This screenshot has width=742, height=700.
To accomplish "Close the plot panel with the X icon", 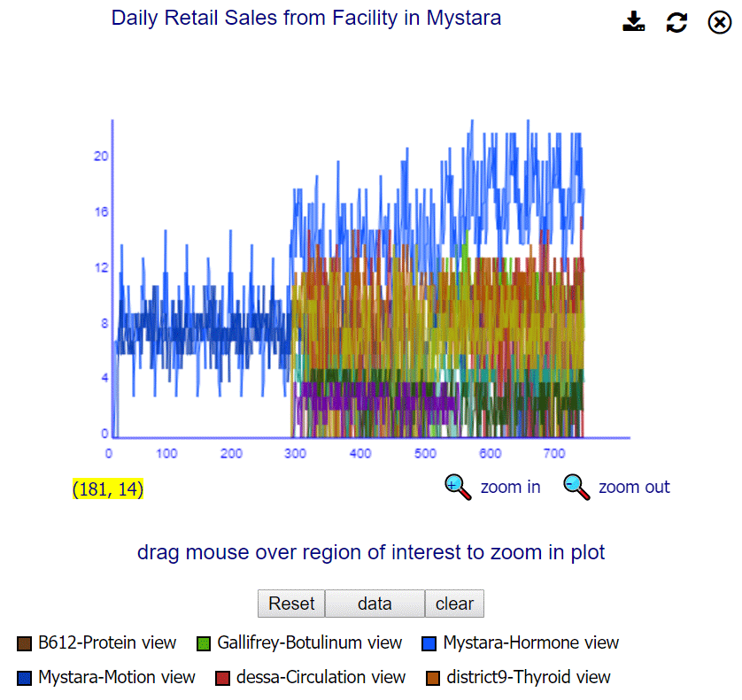I will tap(719, 22).
